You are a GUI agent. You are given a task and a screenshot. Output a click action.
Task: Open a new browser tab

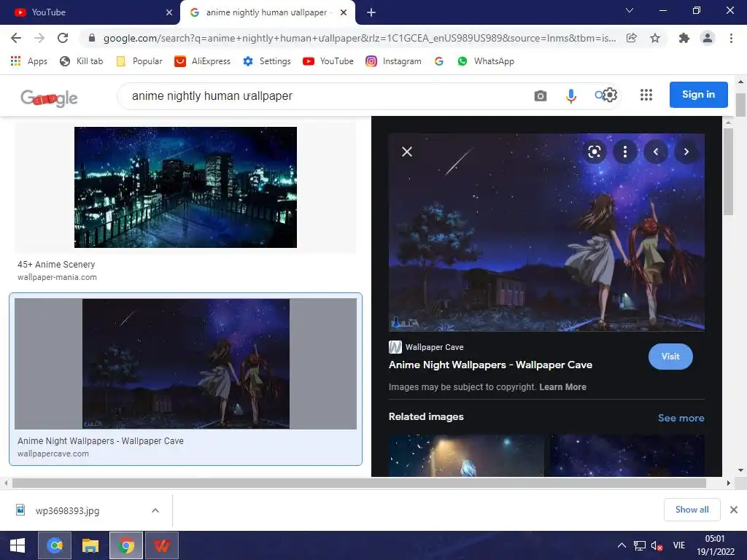click(x=371, y=12)
